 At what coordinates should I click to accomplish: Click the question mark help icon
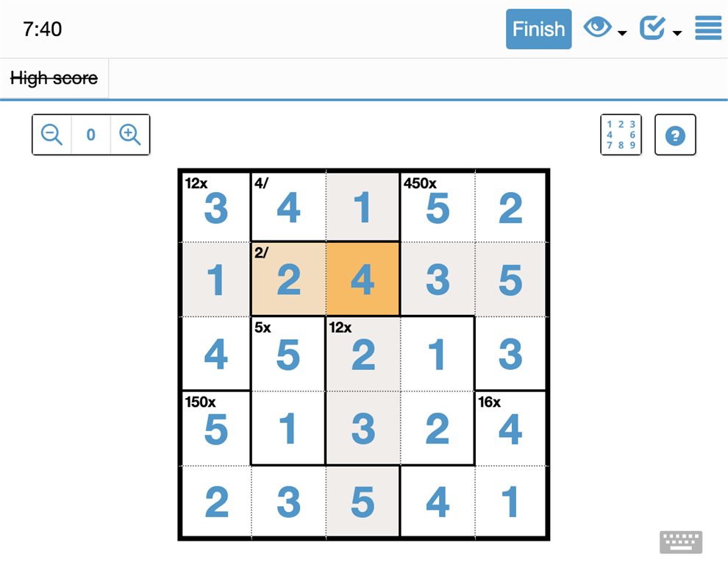pos(674,135)
